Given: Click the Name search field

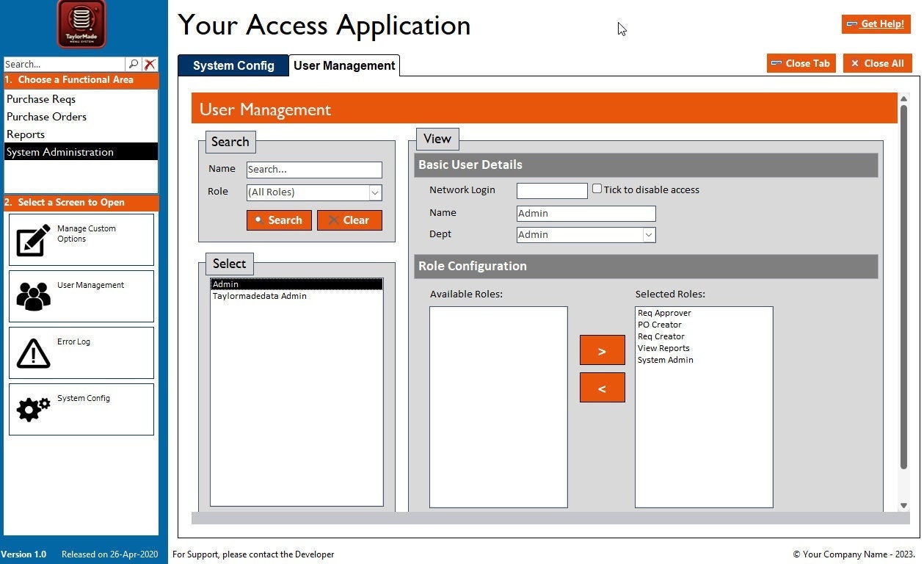Looking at the screenshot, I should (313, 170).
